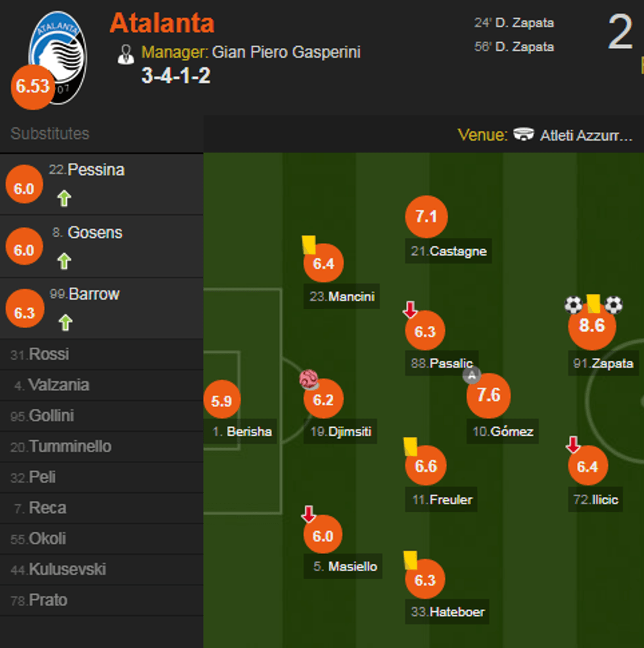Click the red substitution arrow above Ilicic
The height and width of the screenshot is (648, 644).
click(x=572, y=444)
